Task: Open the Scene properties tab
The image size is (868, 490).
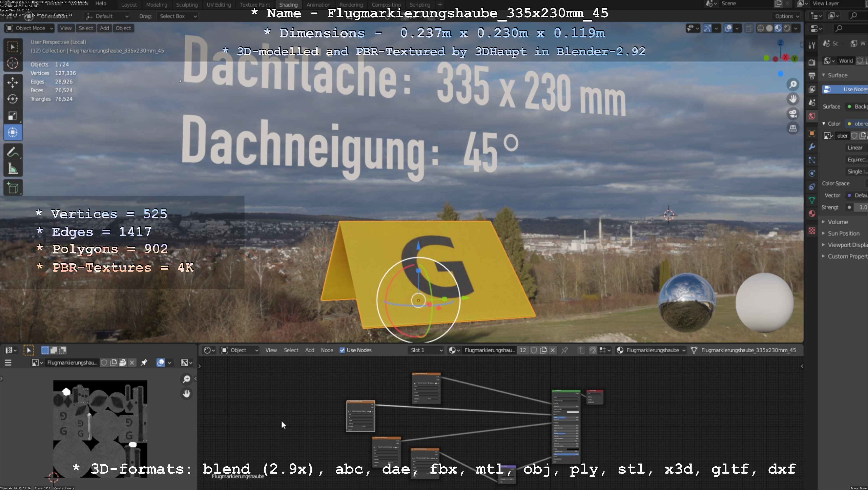Action: (x=812, y=103)
